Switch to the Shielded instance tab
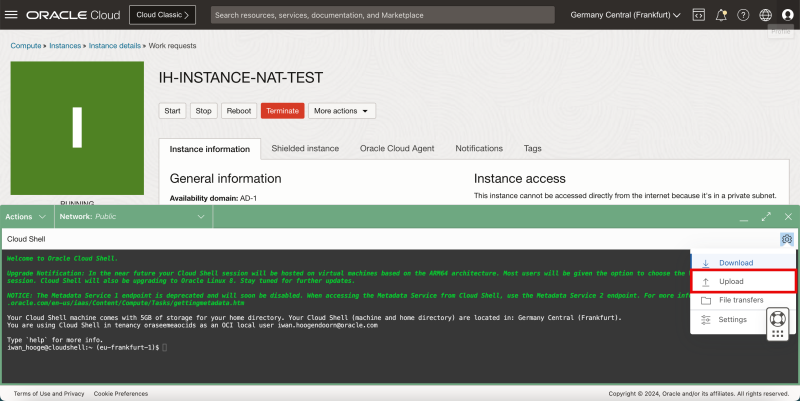 [x=305, y=148]
